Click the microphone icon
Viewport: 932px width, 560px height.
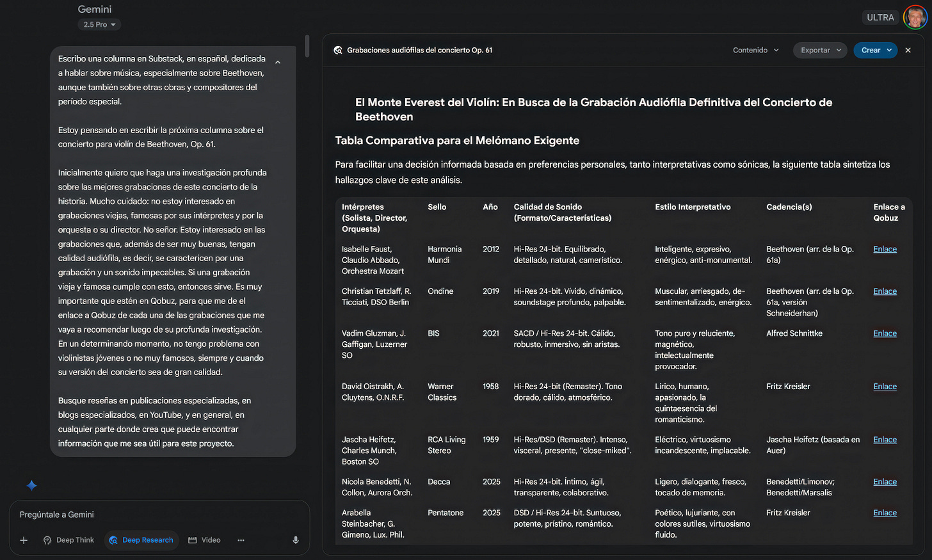coord(296,540)
